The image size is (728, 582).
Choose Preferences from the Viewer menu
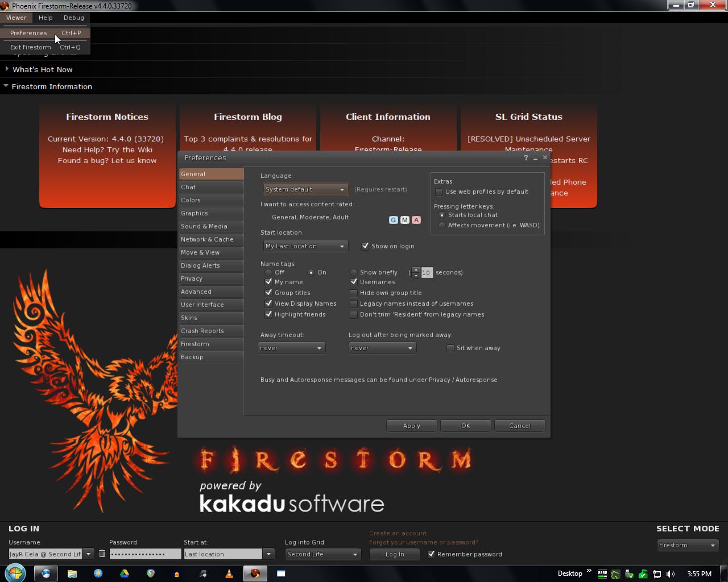pyautogui.click(x=45, y=33)
